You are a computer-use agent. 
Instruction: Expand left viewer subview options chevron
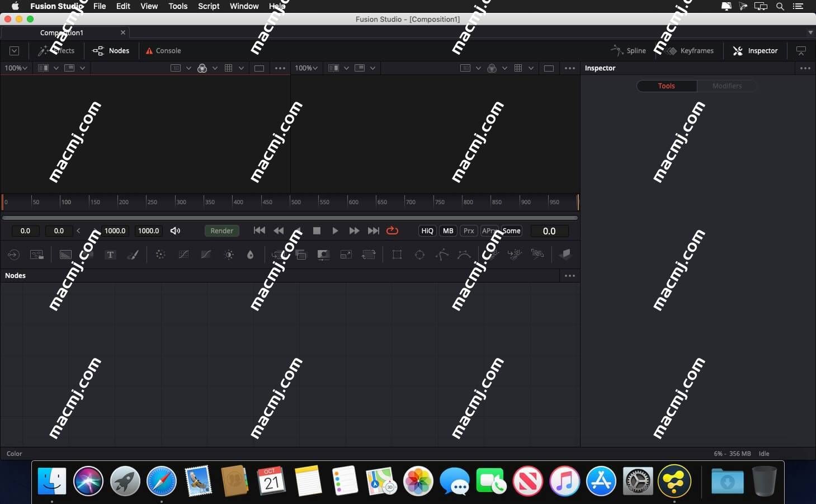point(82,68)
